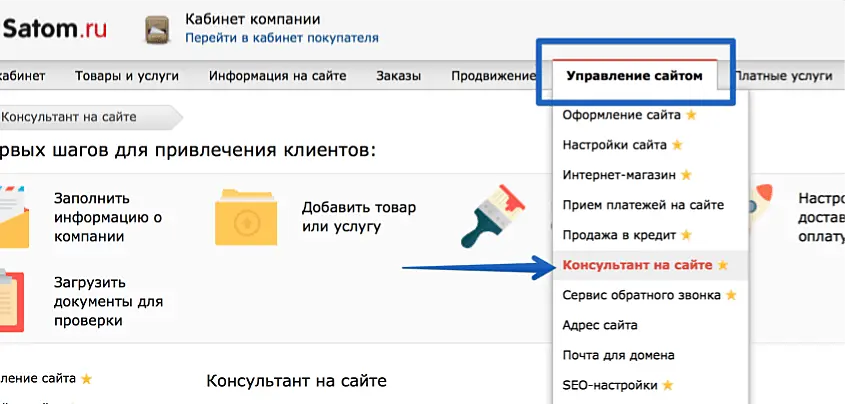Click the Кабинет компании heading
This screenshot has height=404, width=845.
[253, 19]
